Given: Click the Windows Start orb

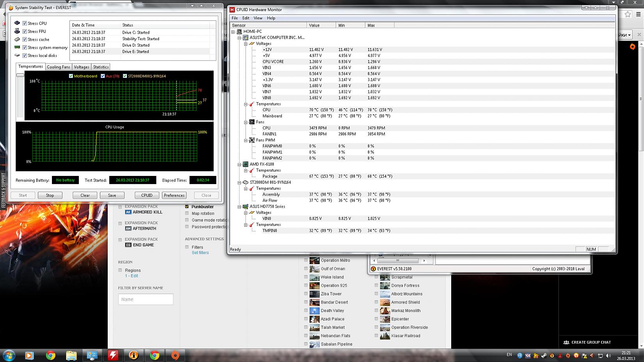Looking at the screenshot, I should [9, 355].
